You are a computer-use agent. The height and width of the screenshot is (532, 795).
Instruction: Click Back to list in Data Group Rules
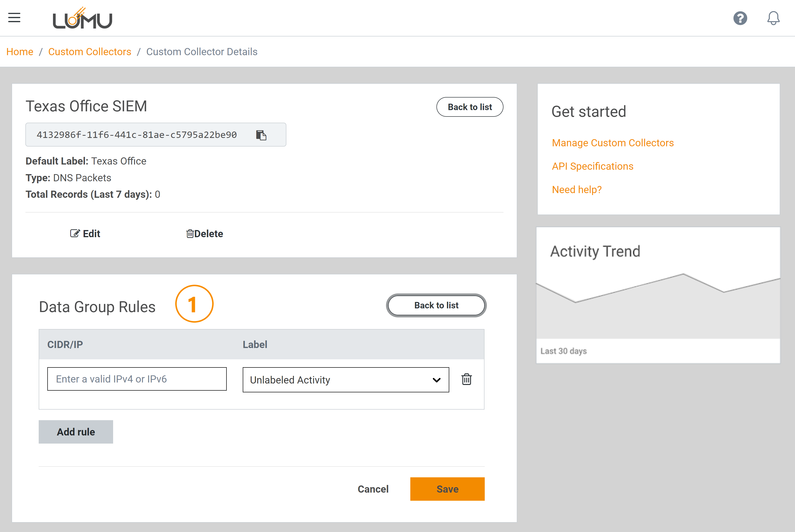[x=436, y=305]
